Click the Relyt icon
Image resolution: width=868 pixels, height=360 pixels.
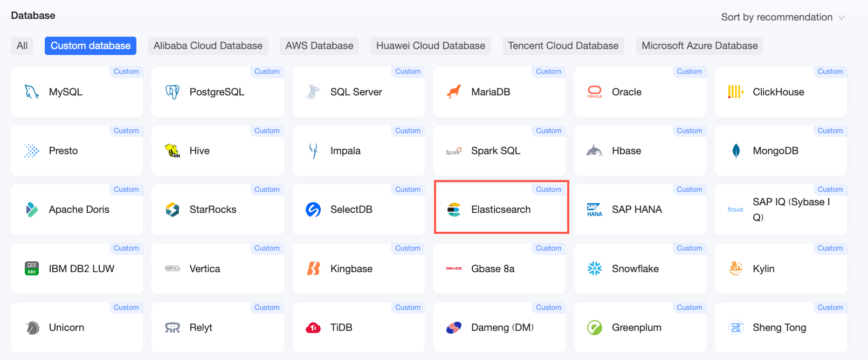point(173,328)
